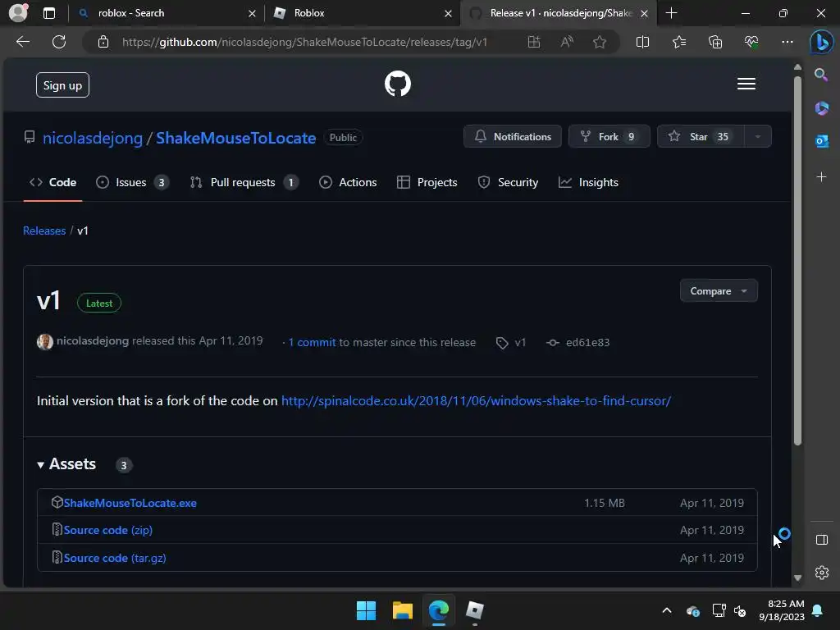Star the ShakeMouseToLocate repository
Screen dimensions: 840x630
(701, 137)
